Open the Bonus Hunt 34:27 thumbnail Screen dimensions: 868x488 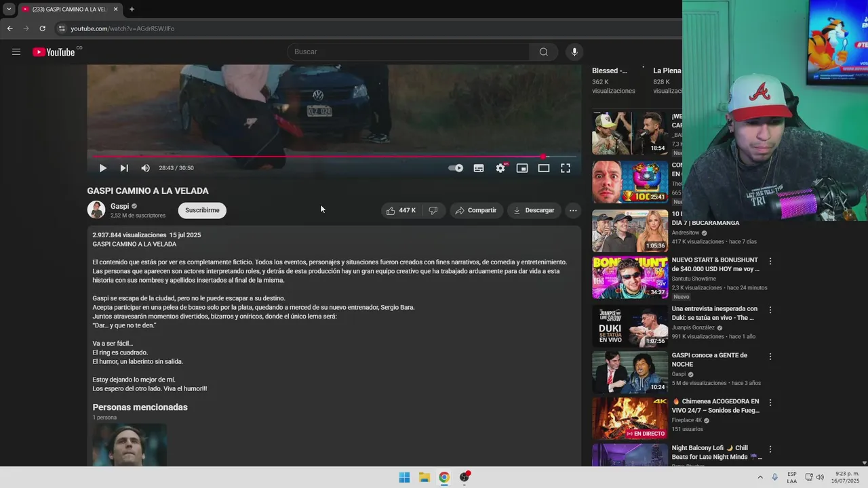point(630,277)
